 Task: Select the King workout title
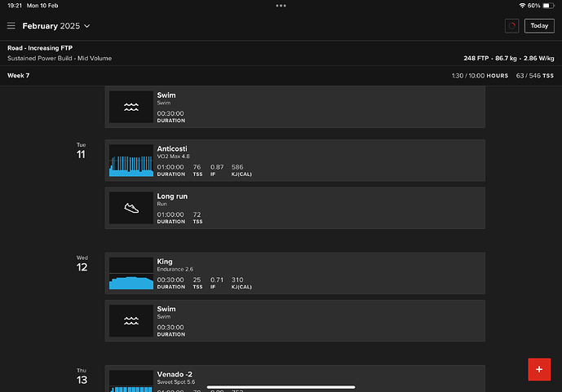click(165, 262)
